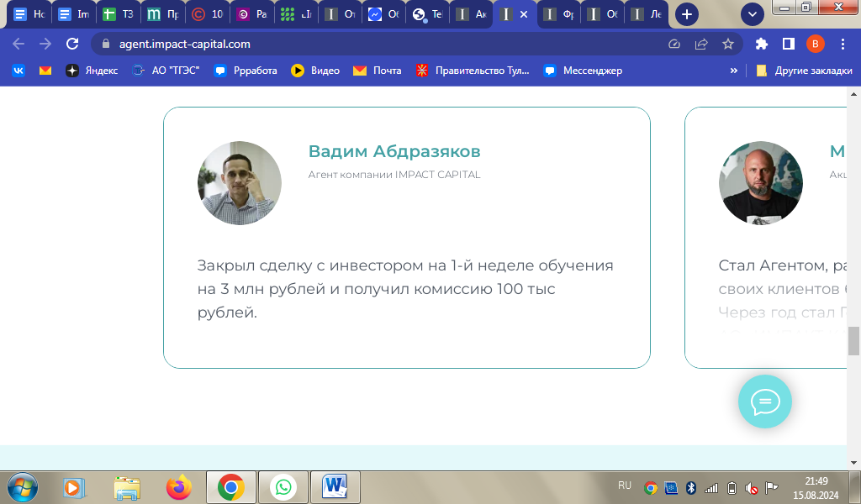Open the VK bookmark icon
The image size is (861, 504).
[x=18, y=71]
